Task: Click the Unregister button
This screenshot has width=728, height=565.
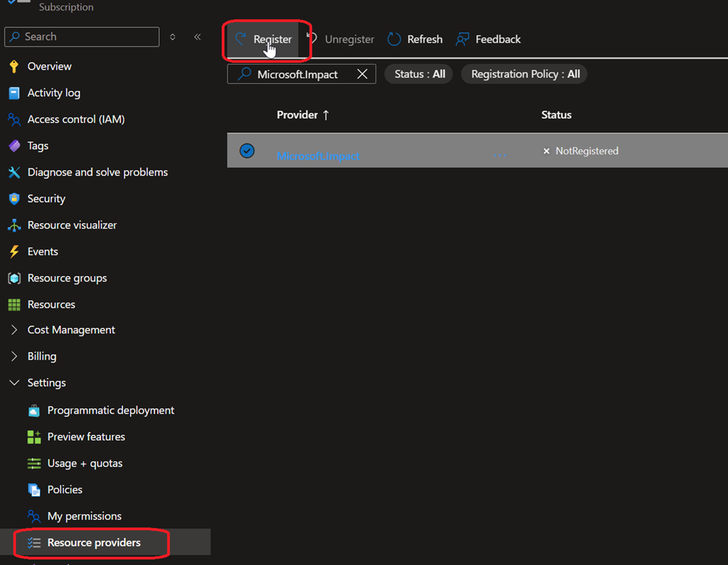Action: coord(340,40)
